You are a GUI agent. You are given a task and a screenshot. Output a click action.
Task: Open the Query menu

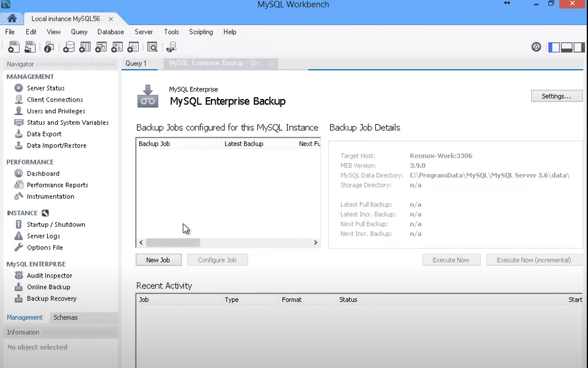click(79, 32)
